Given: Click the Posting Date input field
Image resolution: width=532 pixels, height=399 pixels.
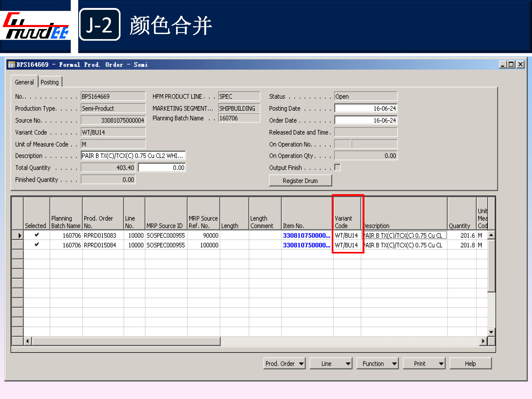Looking at the screenshot, I should click(366, 108).
